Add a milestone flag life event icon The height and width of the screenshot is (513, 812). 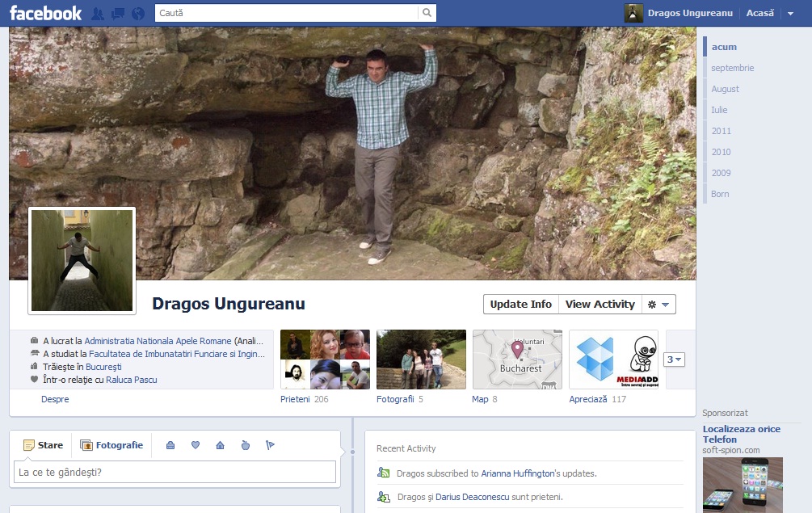coord(270,445)
